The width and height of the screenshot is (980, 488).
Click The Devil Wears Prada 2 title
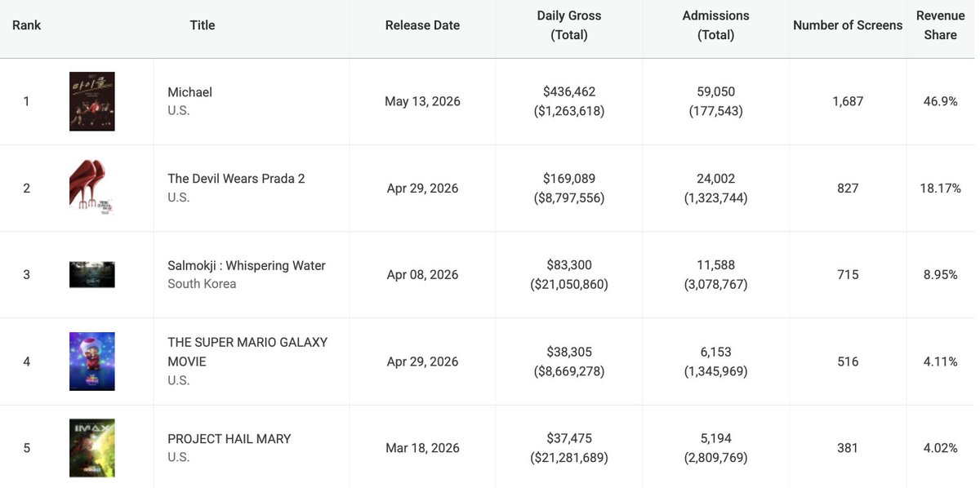[x=236, y=179]
